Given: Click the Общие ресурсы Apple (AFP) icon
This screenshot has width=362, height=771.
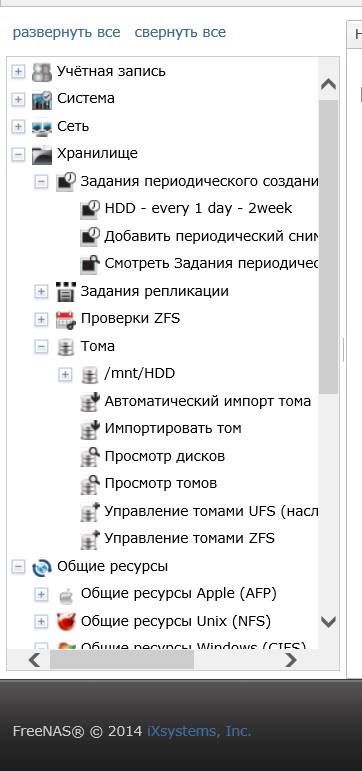Looking at the screenshot, I should (65, 595).
